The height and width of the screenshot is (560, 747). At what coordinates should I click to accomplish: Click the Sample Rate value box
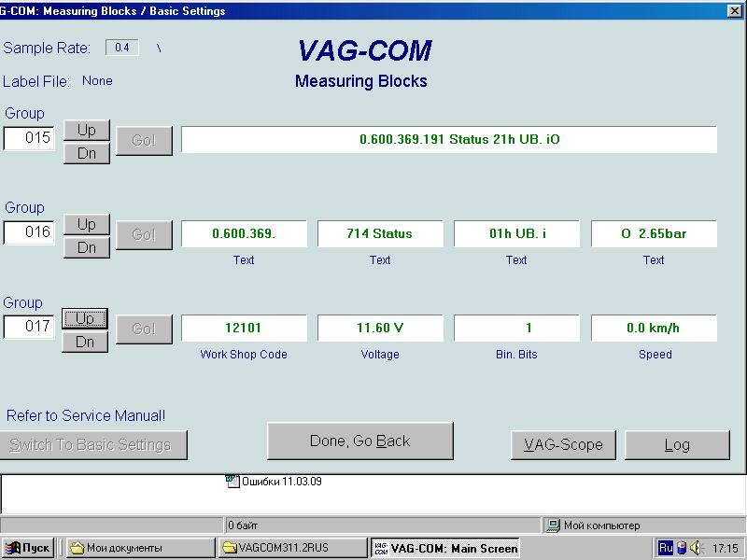click(121, 48)
